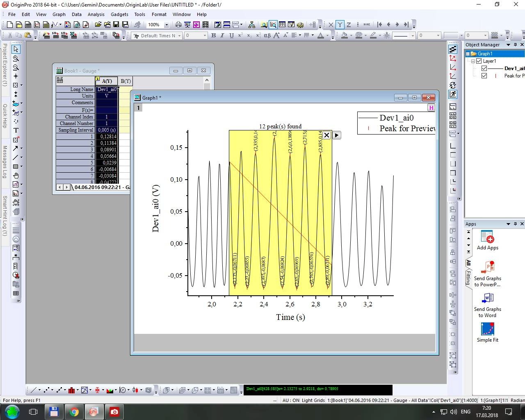This screenshot has height=420, width=525.
Task: Save the project with the floppy icon
Action: [x=116, y=25]
